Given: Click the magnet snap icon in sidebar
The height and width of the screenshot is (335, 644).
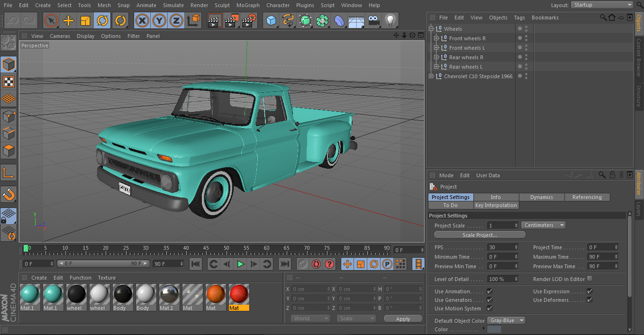Looking at the screenshot, I should 9,194.
